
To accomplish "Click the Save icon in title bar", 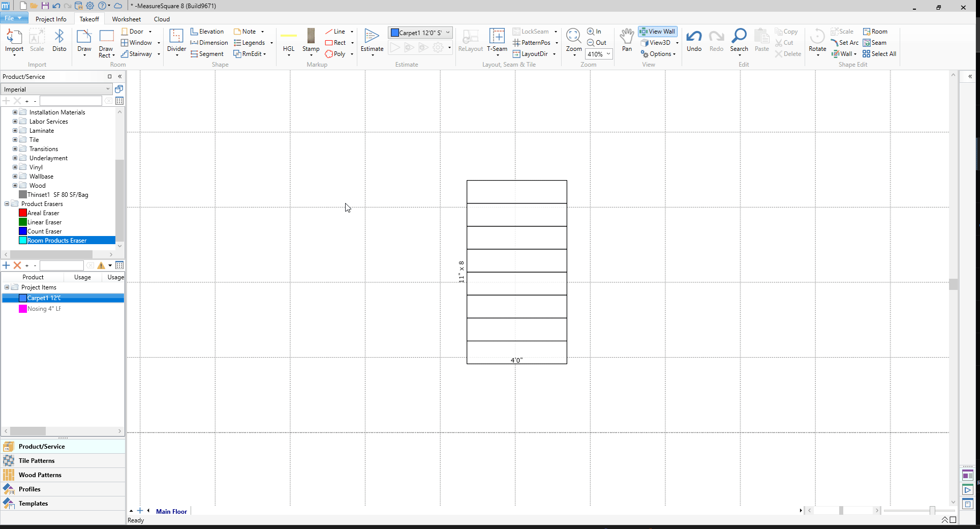I will (45, 6).
